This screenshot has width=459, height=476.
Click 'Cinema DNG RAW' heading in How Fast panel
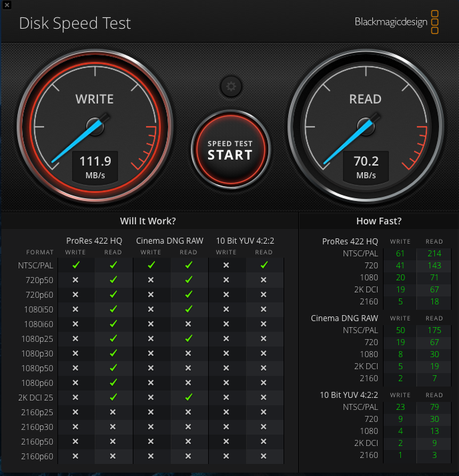pyautogui.click(x=344, y=318)
